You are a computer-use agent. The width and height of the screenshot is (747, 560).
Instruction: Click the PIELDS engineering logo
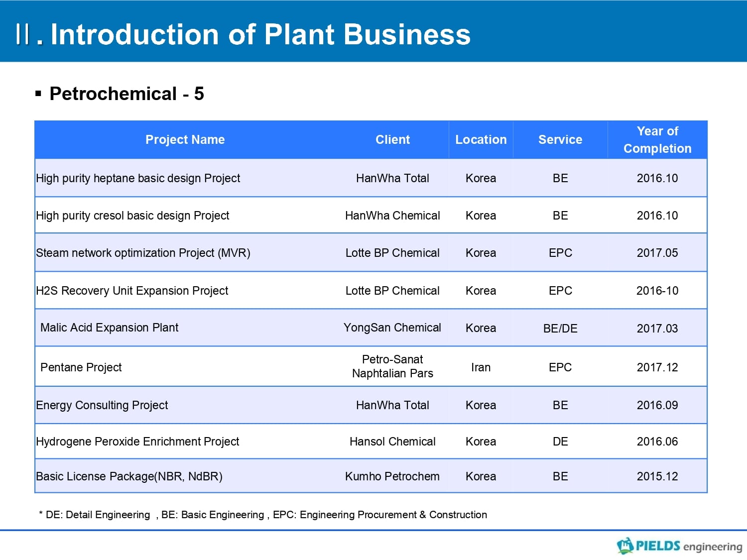(679, 546)
